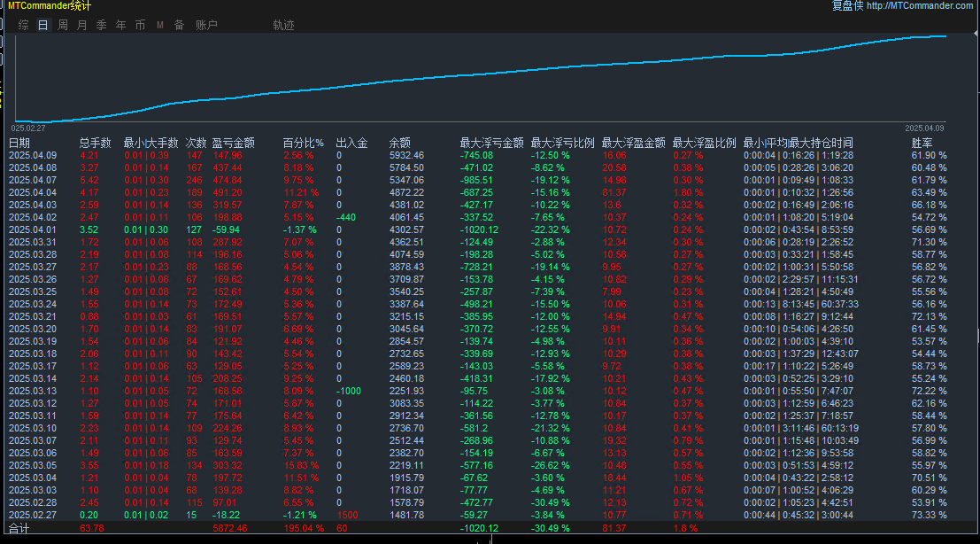The image size is (980, 544).
Task: Click the -18.22 loss amount
Action: (x=226, y=516)
